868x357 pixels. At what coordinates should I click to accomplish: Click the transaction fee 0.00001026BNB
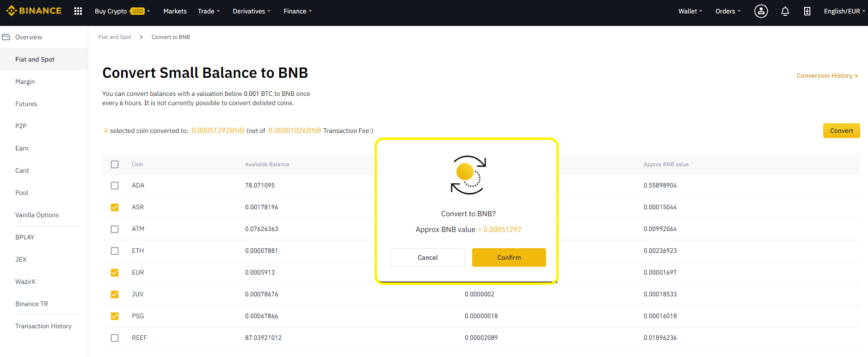click(x=295, y=131)
